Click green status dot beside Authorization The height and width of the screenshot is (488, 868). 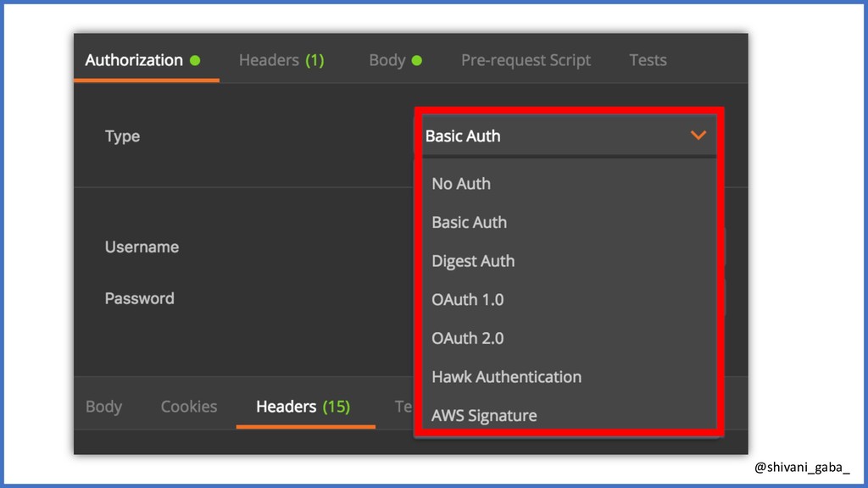click(195, 60)
